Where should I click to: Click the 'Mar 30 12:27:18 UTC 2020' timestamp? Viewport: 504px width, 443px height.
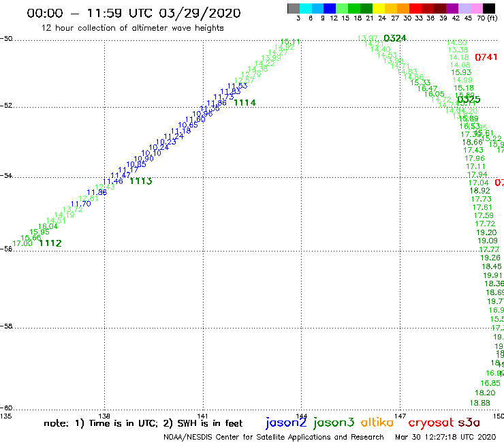click(445, 438)
